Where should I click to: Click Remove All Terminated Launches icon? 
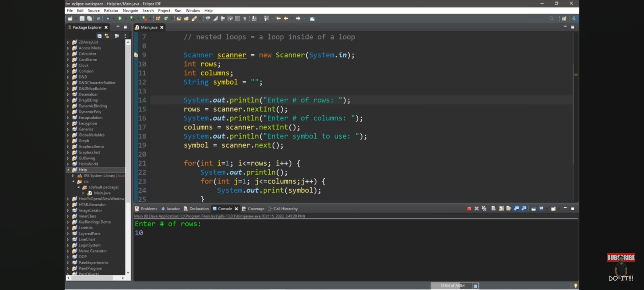[484, 209]
